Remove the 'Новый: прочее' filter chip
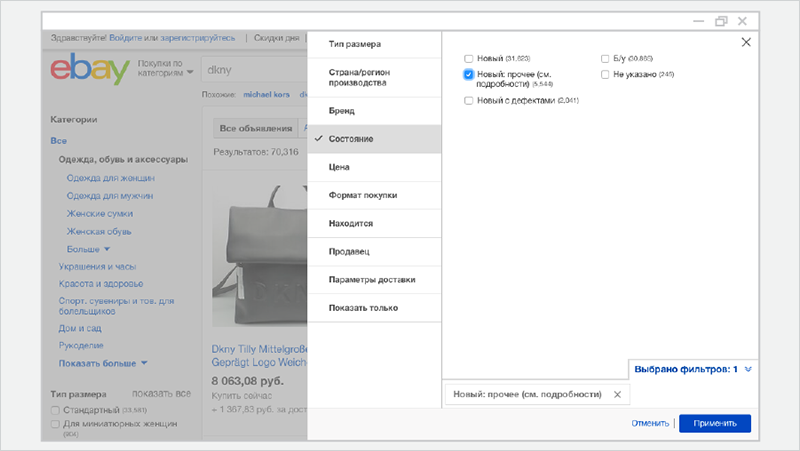Screen dimensions: 800x451 [617, 394]
